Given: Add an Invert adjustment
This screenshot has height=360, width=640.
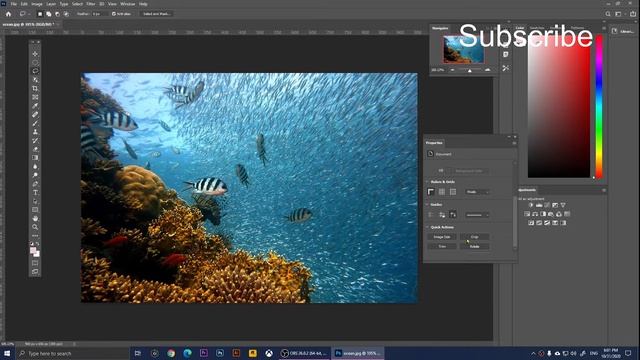Looking at the screenshot, I should [531, 223].
